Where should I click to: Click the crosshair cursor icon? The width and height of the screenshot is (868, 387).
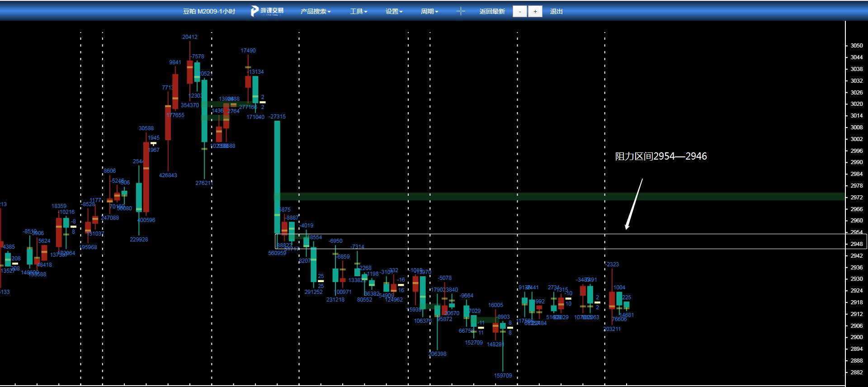coord(460,11)
